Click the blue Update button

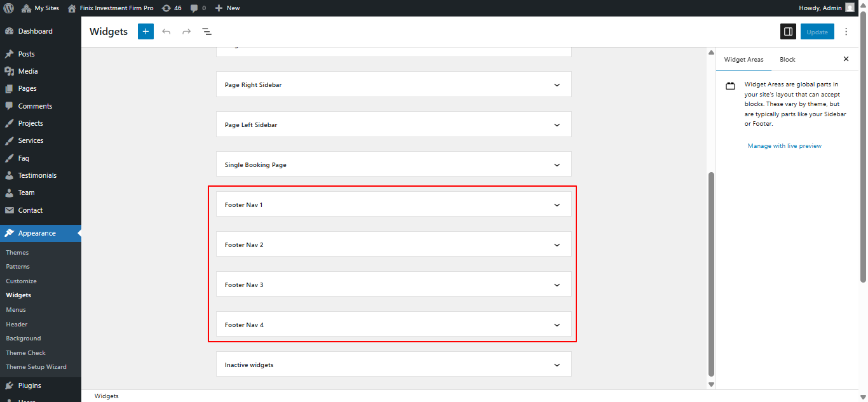817,31
